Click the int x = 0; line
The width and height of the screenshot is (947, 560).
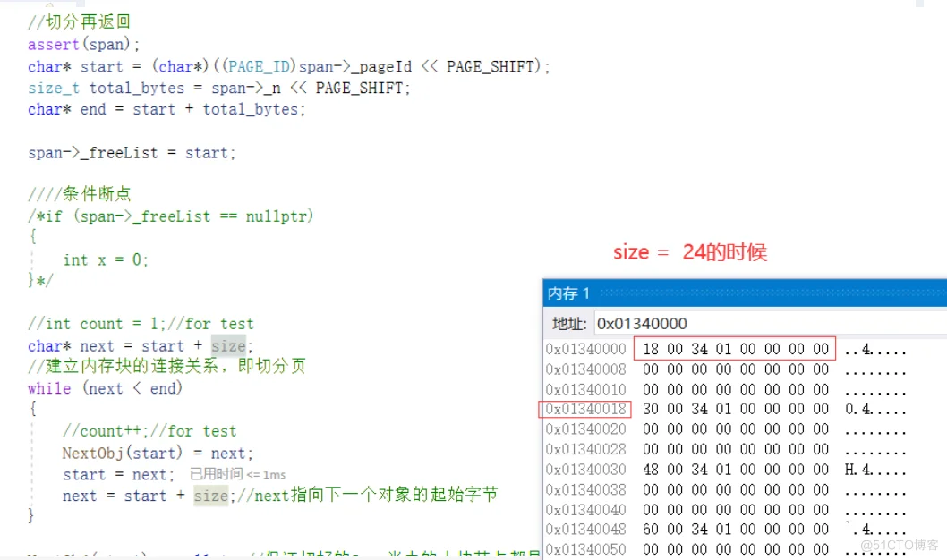pyautogui.click(x=106, y=260)
